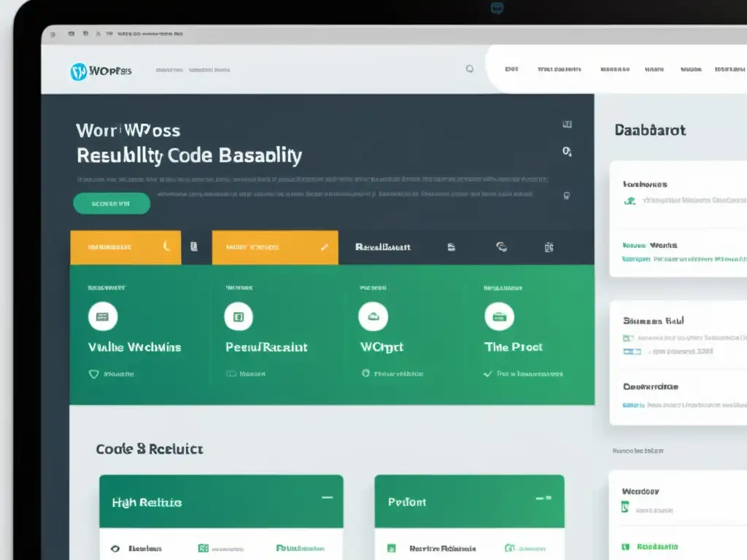The height and width of the screenshot is (560, 747).
Task: Click the shield icon under Vialle Wichmins
Action: tap(94, 374)
